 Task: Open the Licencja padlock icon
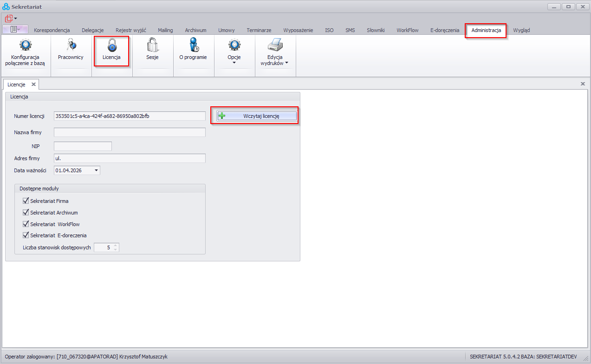coord(111,45)
